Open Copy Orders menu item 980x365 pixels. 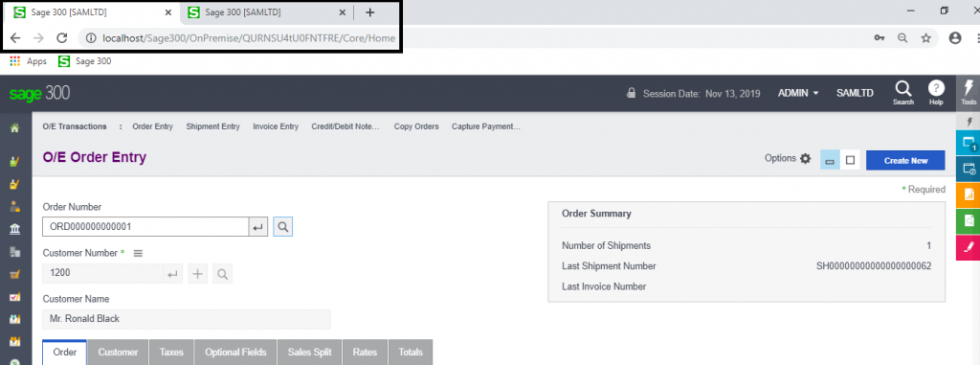pos(416,126)
